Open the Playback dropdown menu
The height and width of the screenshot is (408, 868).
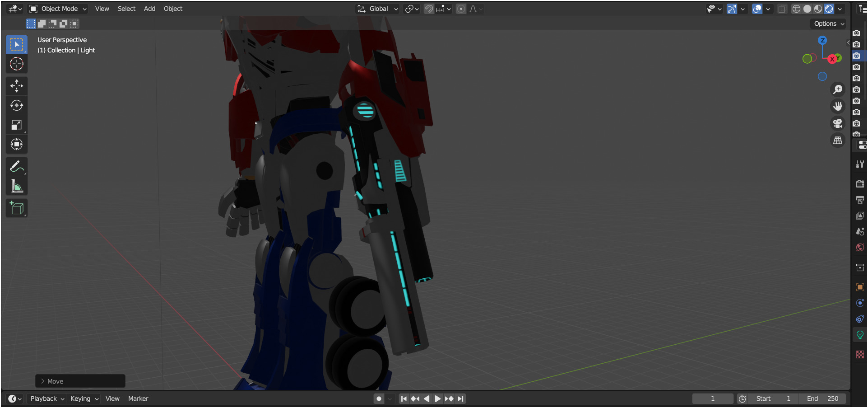point(47,399)
